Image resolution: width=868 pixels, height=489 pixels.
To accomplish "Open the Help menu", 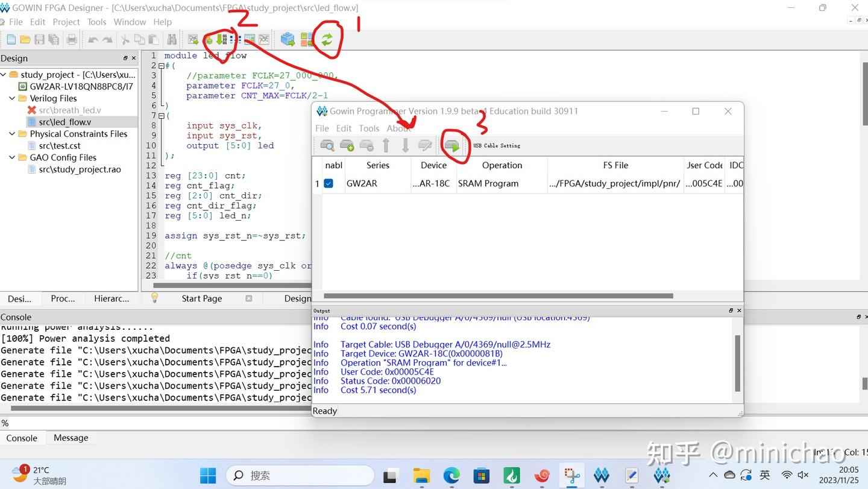I will pyautogui.click(x=162, y=22).
